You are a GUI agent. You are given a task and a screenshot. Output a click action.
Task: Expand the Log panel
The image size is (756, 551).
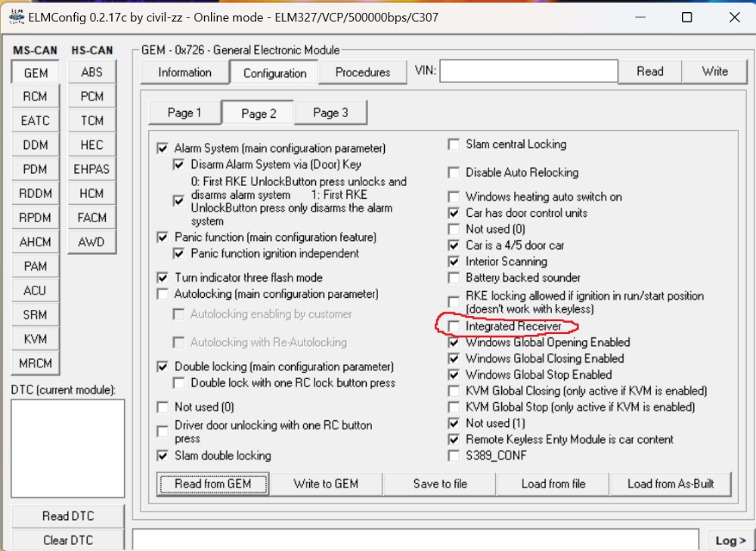(730, 540)
